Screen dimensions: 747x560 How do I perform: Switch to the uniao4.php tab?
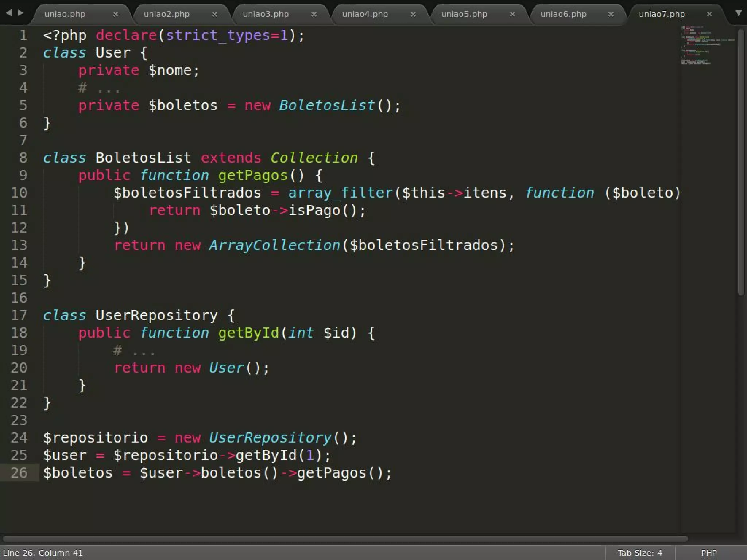(x=365, y=14)
